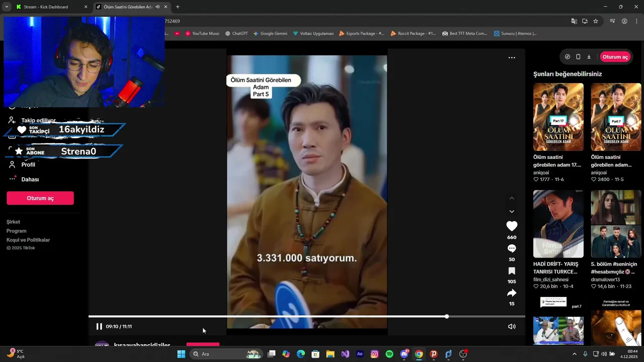Open the YouTube Music bookmark

pos(202,34)
